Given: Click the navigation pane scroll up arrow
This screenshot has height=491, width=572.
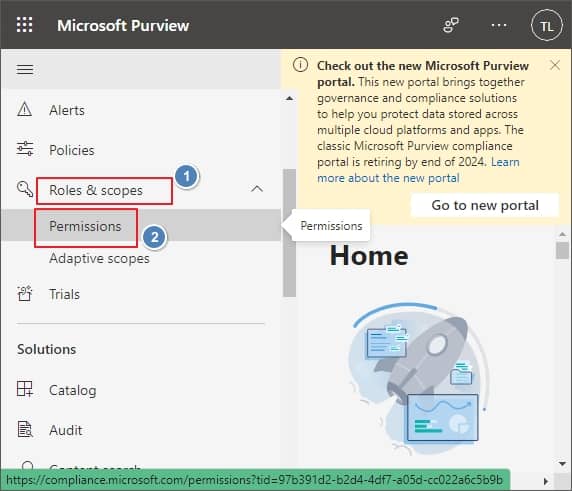Looking at the screenshot, I should [x=290, y=98].
